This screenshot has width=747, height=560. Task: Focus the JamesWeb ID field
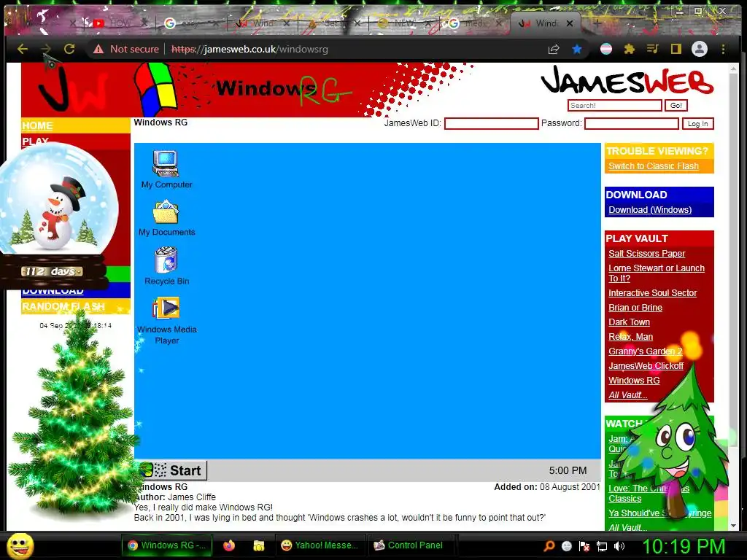pos(491,123)
